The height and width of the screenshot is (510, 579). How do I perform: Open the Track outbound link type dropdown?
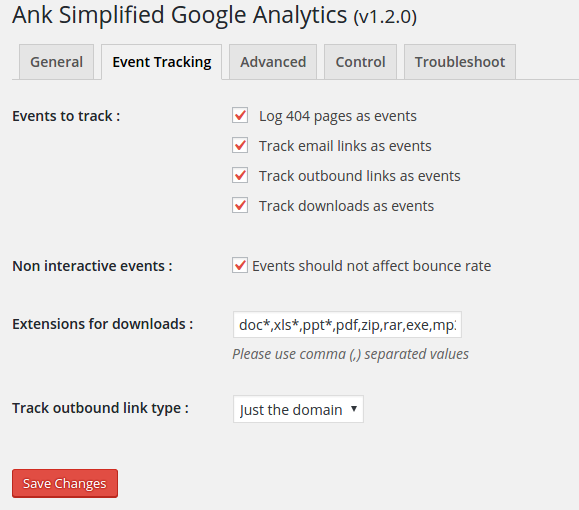298,409
